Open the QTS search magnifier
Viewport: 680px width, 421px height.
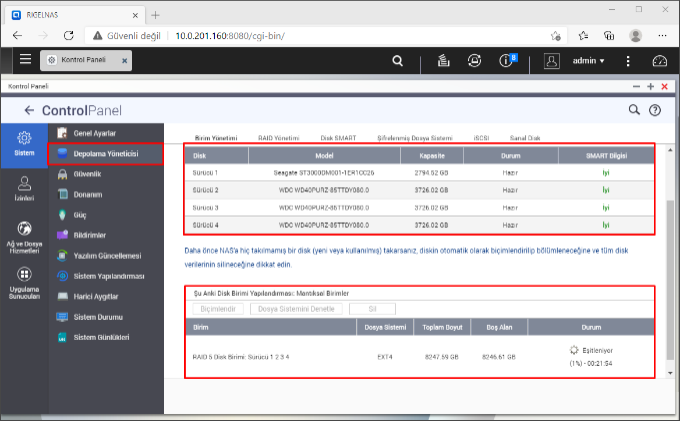[398, 61]
